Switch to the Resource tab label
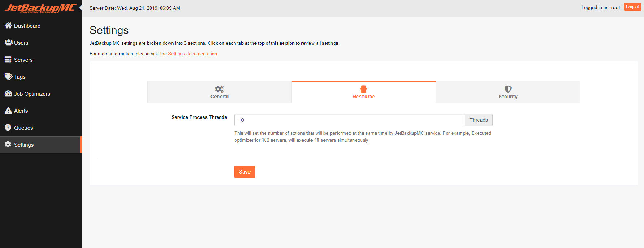 [364, 97]
